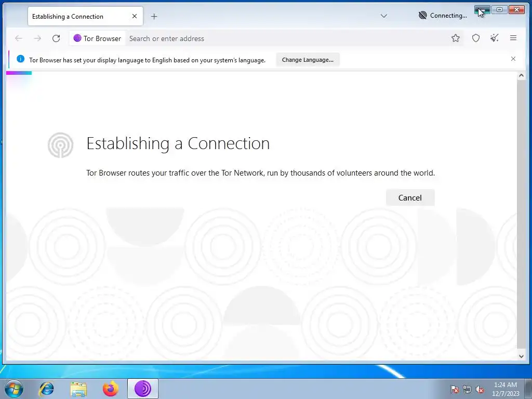Image resolution: width=532 pixels, height=399 pixels.
Task: Dismiss the display language notification bar
Action: coord(513,59)
